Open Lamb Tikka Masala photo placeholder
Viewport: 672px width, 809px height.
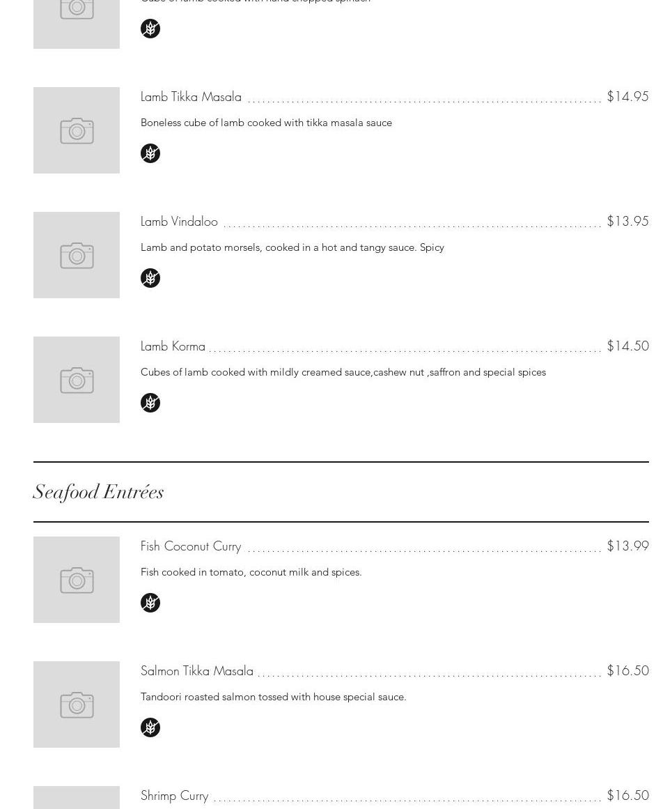pyautogui.click(x=77, y=130)
